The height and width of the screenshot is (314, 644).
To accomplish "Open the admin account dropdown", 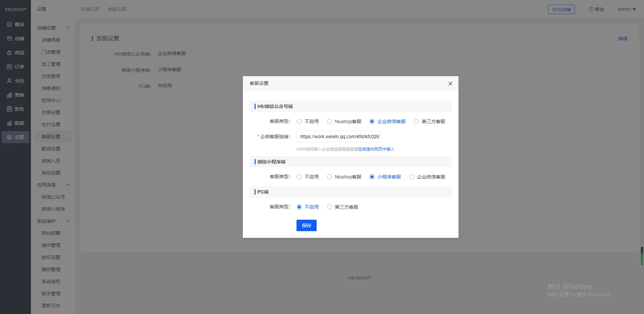I will (627, 9).
